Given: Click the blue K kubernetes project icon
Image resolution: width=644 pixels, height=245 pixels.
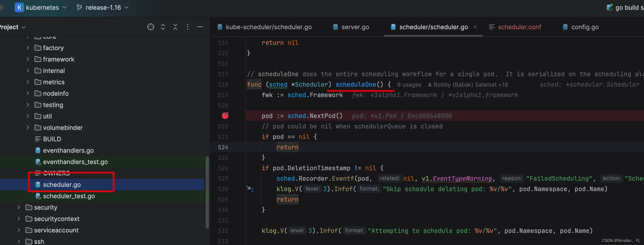Looking at the screenshot, I should coord(19,8).
